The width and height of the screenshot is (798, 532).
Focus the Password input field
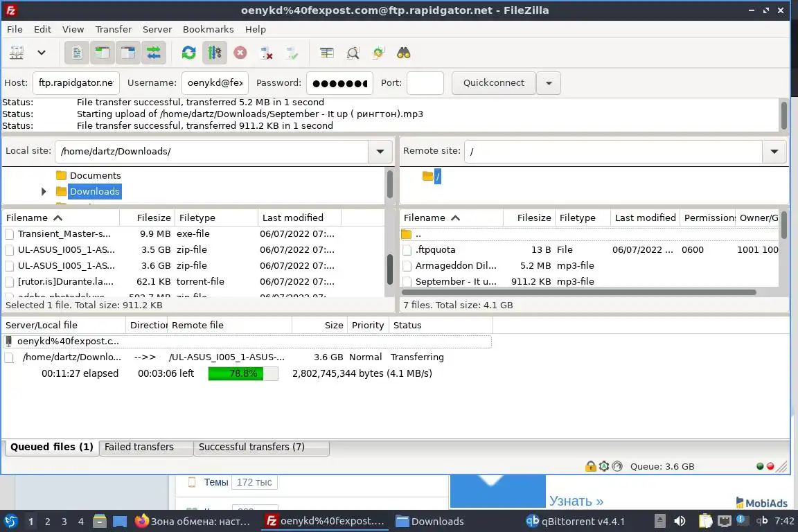pos(339,83)
